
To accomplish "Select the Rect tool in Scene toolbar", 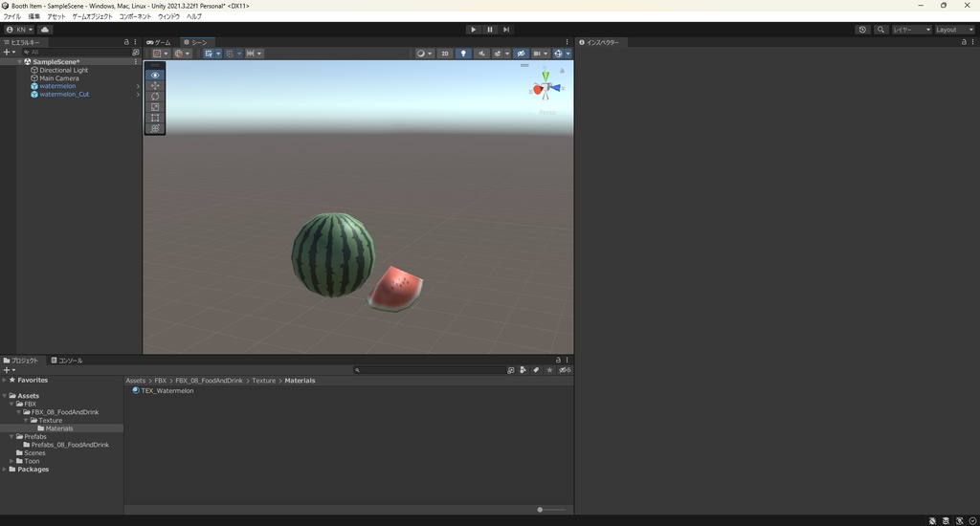I will (155, 118).
